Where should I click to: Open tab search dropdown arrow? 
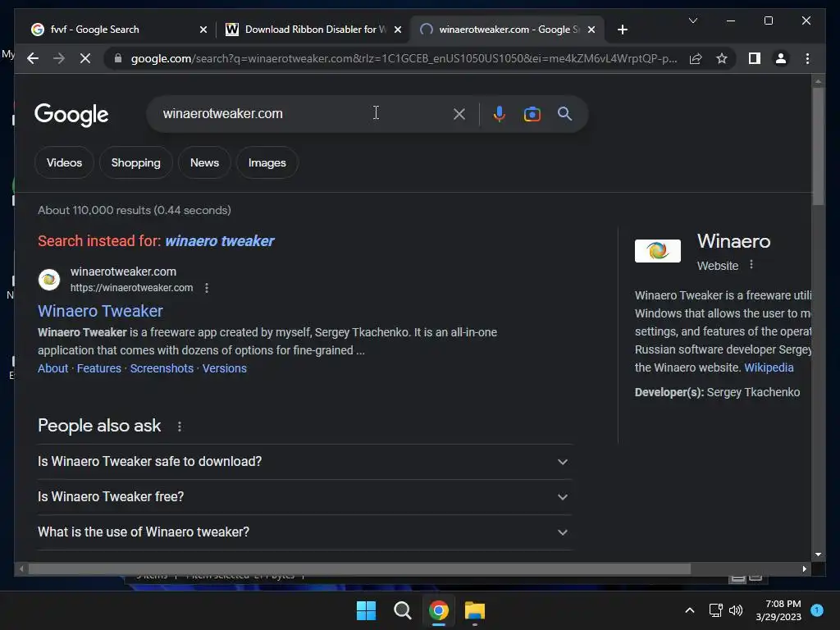tap(692, 21)
